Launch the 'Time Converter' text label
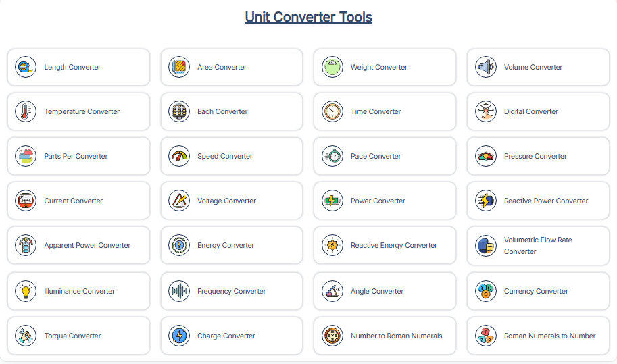Image resolution: width=617 pixels, height=364 pixels. coord(376,111)
